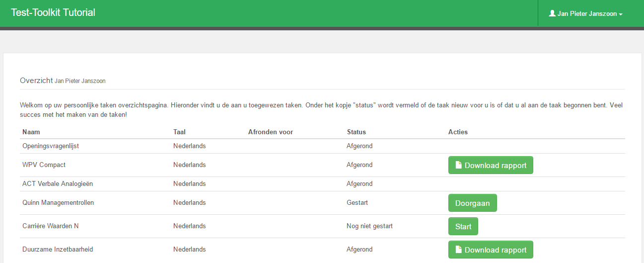Continue Quinn Managementrollen with Doorgaan
This screenshot has height=263, width=644.
point(472,203)
